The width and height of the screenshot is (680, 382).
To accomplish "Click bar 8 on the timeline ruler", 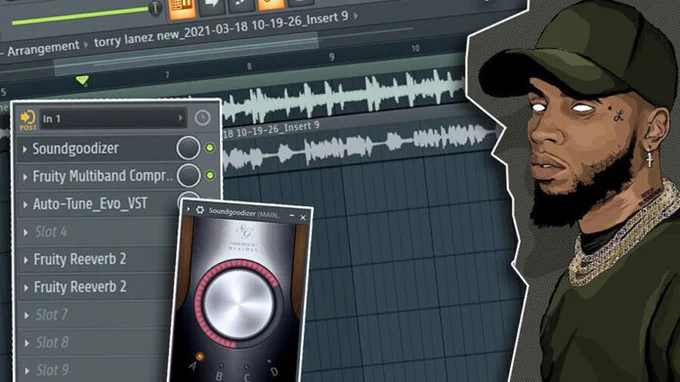I will pyautogui.click(x=249, y=66).
